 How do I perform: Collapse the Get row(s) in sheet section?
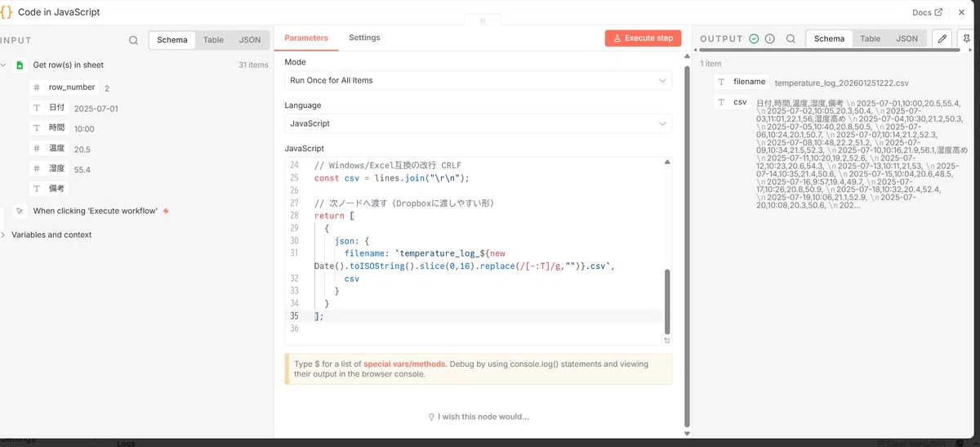click(3, 65)
